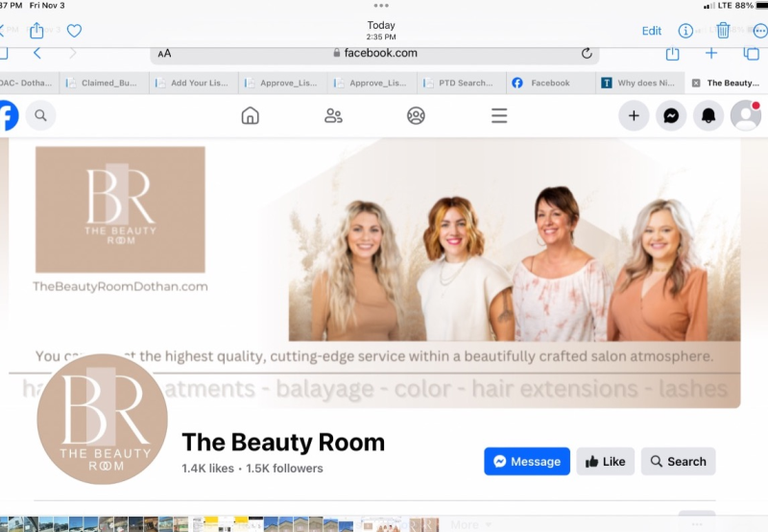Open new tab with plus icon
768x532 pixels.
tap(711, 53)
